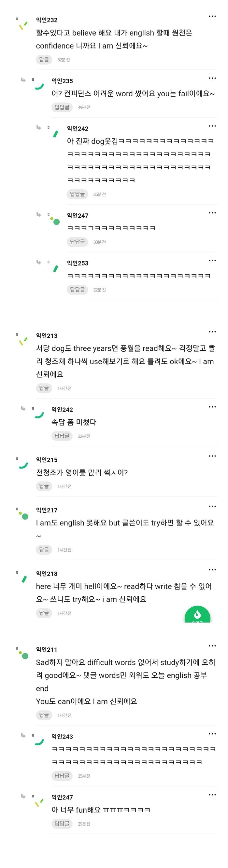Screen dimensions: 228x868
Task: Open the three-dot menu on 익인253's reply
Action: click(212, 261)
